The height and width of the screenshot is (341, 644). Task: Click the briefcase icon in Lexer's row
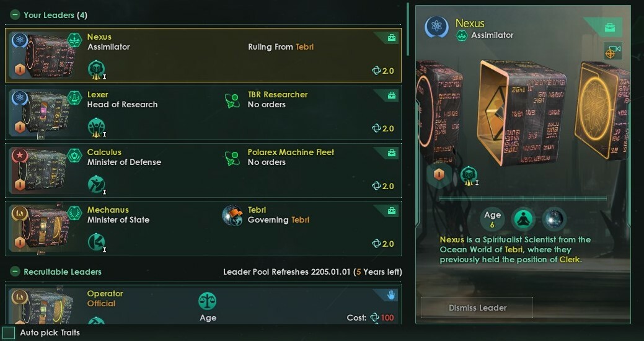coord(391,95)
